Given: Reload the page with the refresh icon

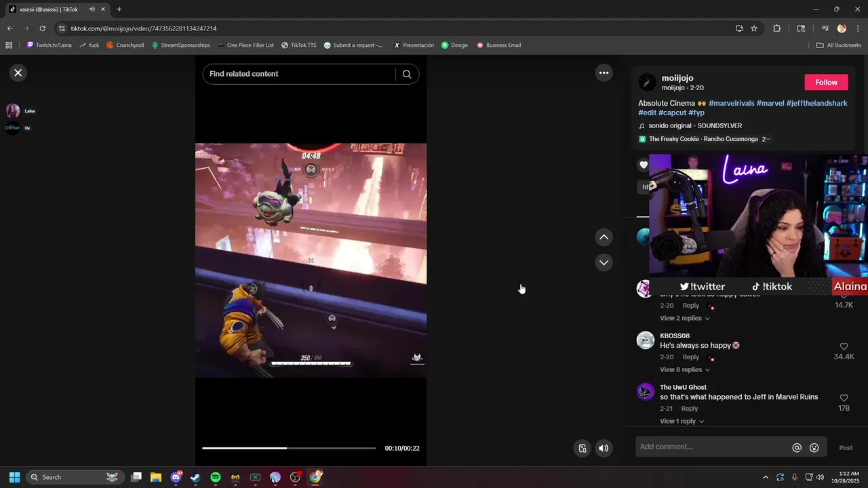Looking at the screenshot, I should click(x=42, y=28).
